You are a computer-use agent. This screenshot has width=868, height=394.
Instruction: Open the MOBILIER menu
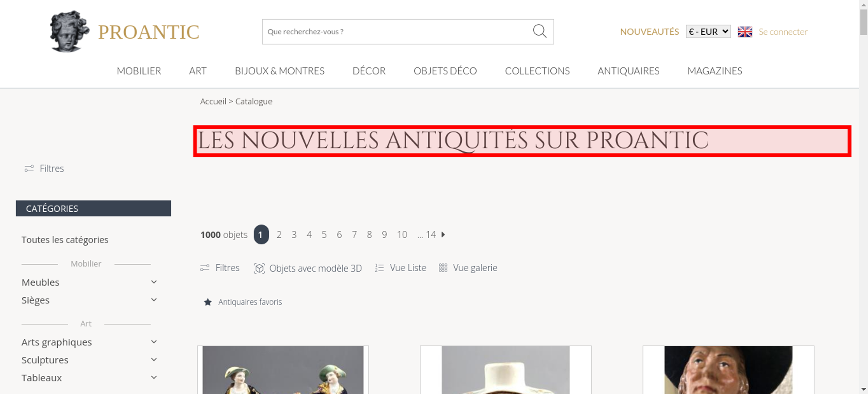point(139,71)
